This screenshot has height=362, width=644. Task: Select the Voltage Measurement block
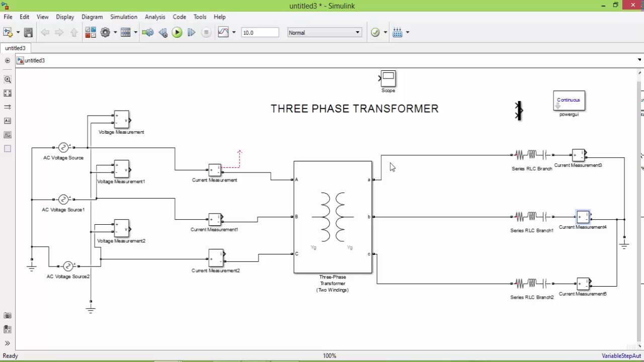[x=121, y=120]
